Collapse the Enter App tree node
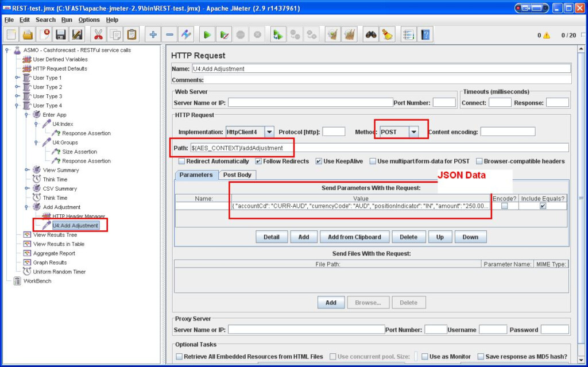The image size is (588, 367). tap(27, 115)
